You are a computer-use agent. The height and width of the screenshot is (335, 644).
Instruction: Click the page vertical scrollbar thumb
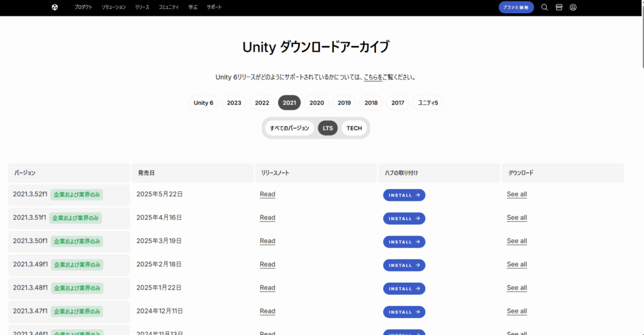(643, 35)
